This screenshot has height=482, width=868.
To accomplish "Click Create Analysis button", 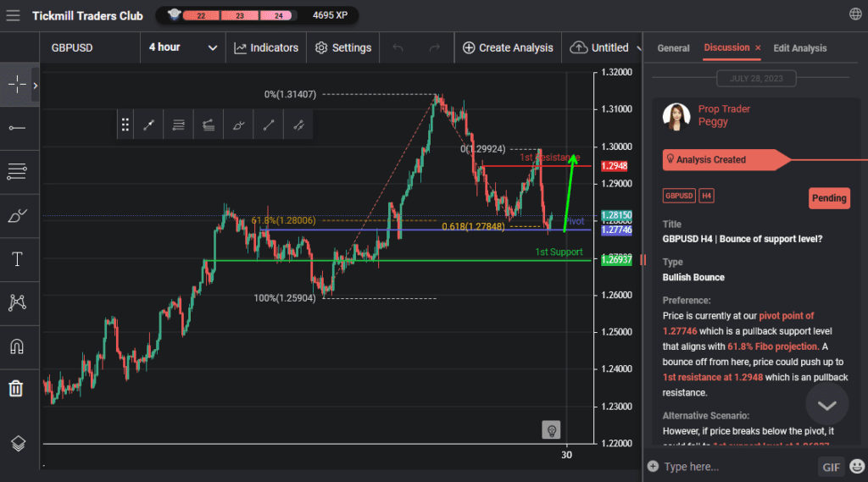I will (x=508, y=47).
